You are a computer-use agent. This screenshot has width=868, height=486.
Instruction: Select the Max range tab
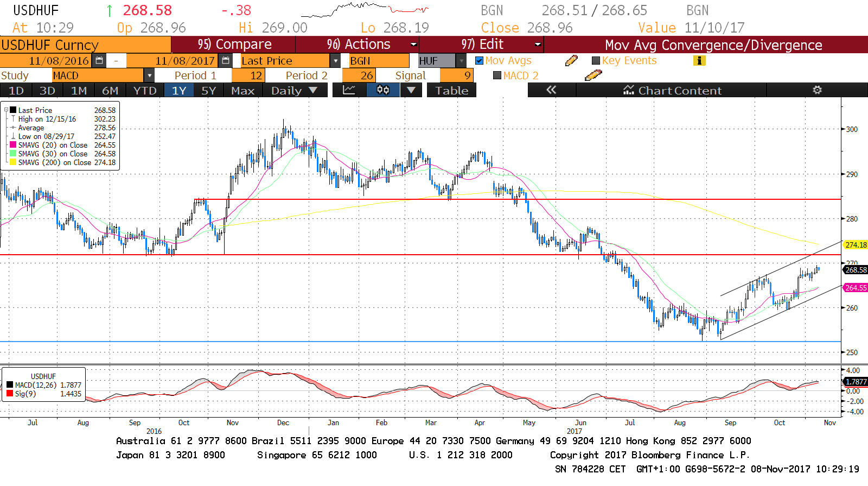click(x=243, y=90)
